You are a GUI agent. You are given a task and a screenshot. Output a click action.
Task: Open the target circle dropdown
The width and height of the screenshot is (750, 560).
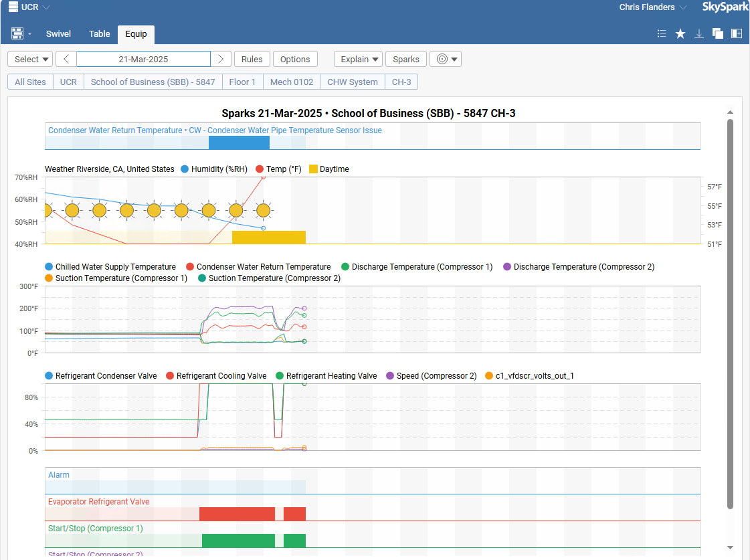click(446, 59)
